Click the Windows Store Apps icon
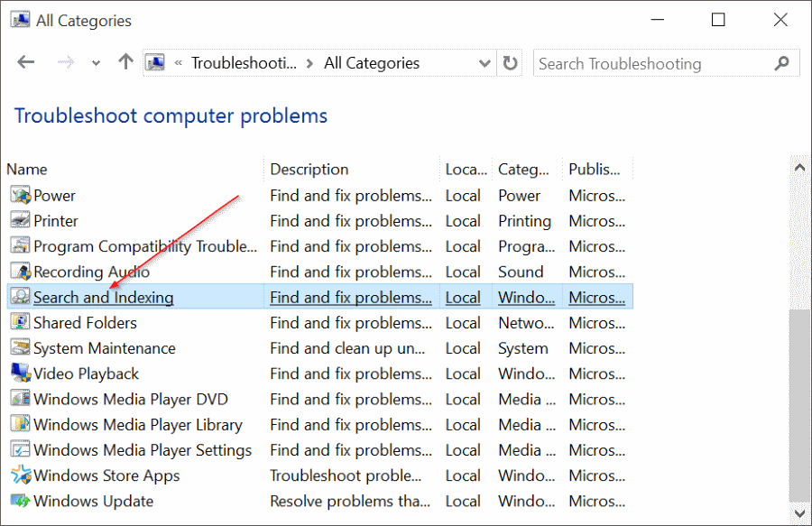Image resolution: width=812 pixels, height=526 pixels. (x=21, y=475)
